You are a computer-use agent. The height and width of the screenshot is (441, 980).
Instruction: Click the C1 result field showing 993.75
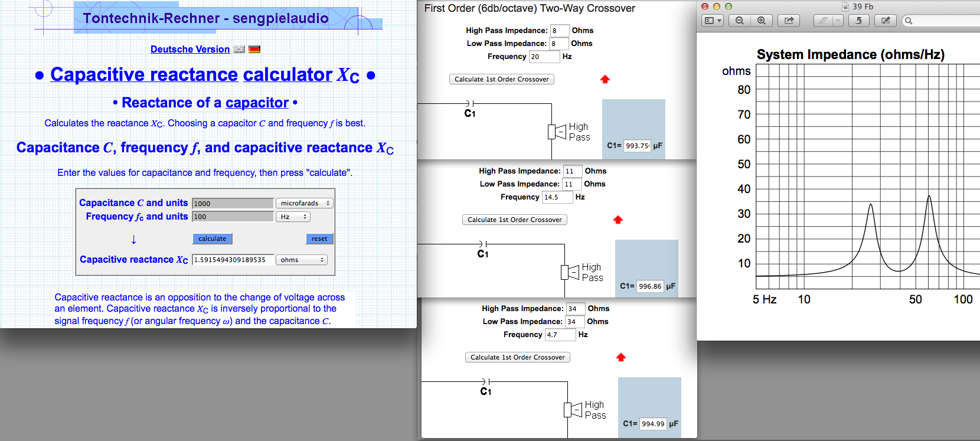(637, 146)
